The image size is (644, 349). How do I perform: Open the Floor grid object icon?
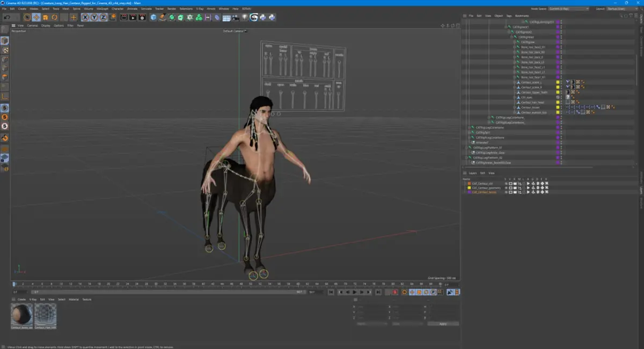click(x=226, y=17)
